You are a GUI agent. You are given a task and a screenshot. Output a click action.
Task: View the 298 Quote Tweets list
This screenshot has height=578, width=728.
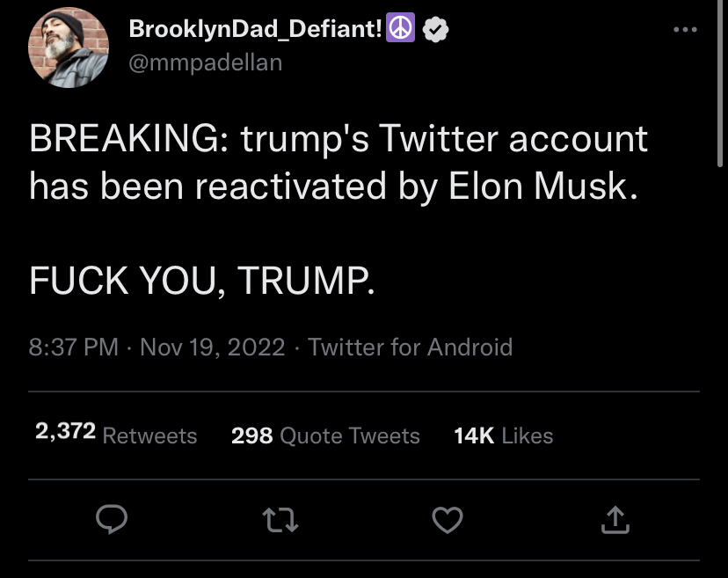[325, 435]
